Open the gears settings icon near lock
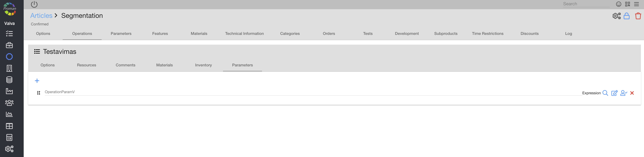The image size is (644, 157). pos(616,16)
